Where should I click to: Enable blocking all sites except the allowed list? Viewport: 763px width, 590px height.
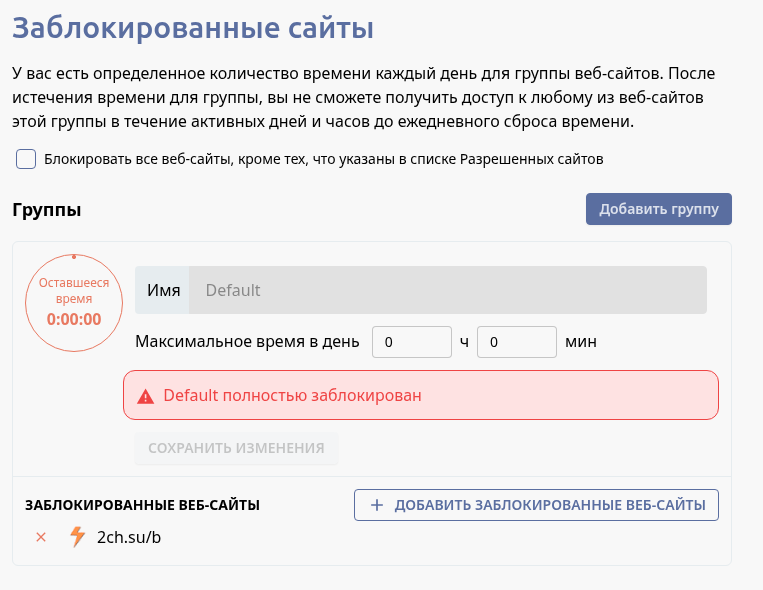click(x=26, y=159)
